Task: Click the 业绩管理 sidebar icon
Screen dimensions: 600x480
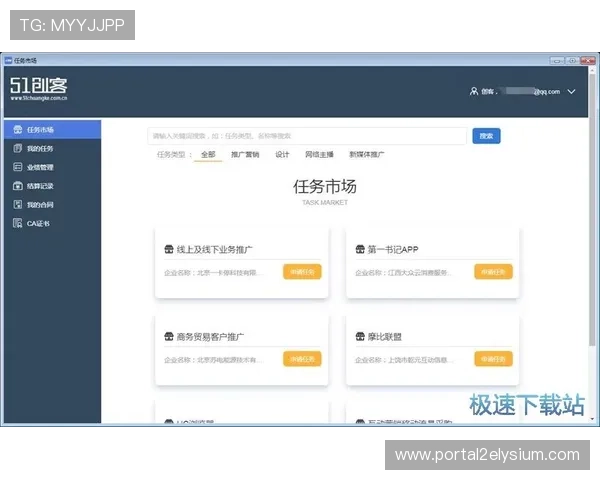Action: [18, 167]
